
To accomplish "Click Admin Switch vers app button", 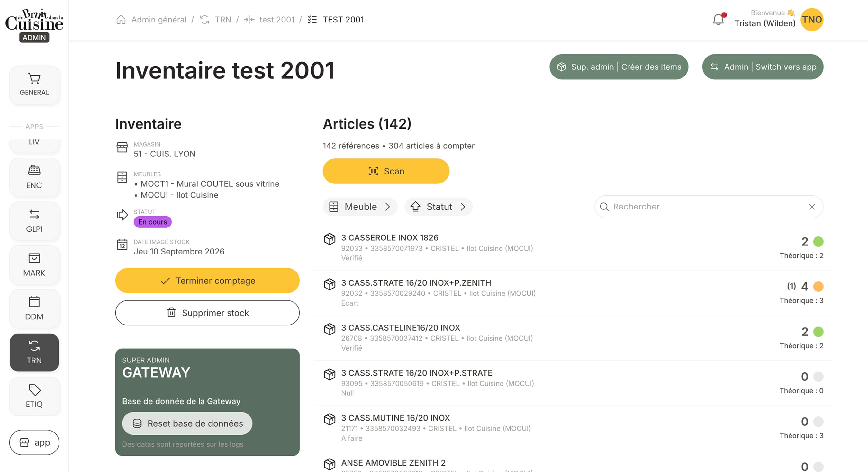I will 763,67.
